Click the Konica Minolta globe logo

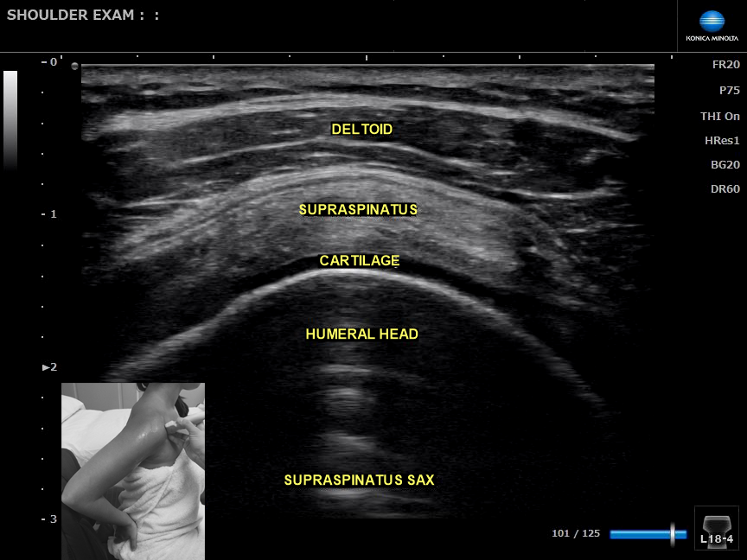click(712, 22)
